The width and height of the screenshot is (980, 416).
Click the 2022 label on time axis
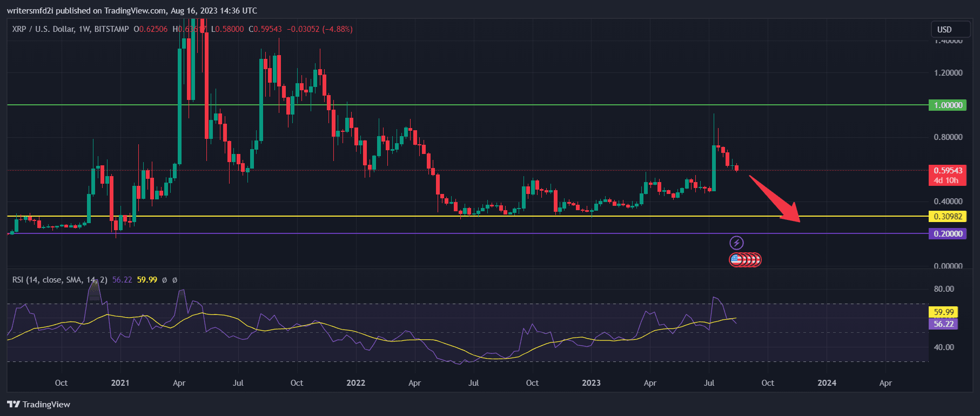(x=355, y=383)
